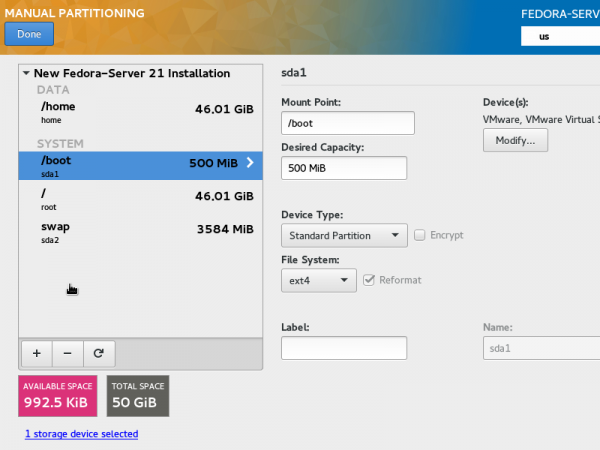
Task: Open the 1 storage device selected link
Action: 82,434
